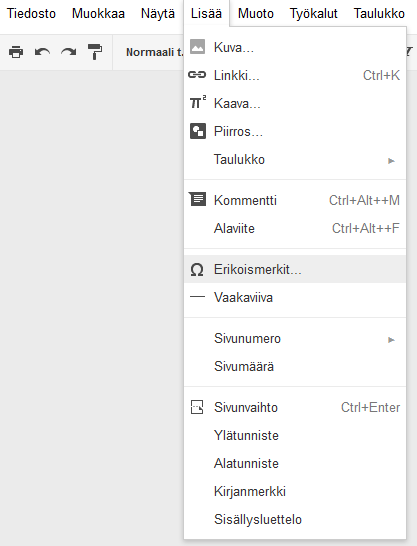Expand the Sivunumero submenu arrow
This screenshot has height=546, width=417.
(391, 340)
